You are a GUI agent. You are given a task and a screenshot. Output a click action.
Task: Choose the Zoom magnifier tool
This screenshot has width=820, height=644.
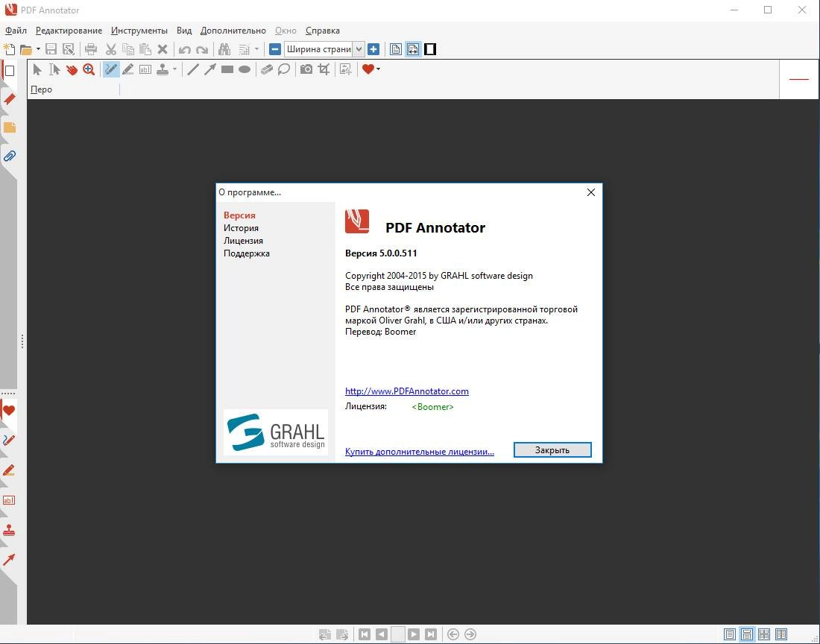click(89, 69)
